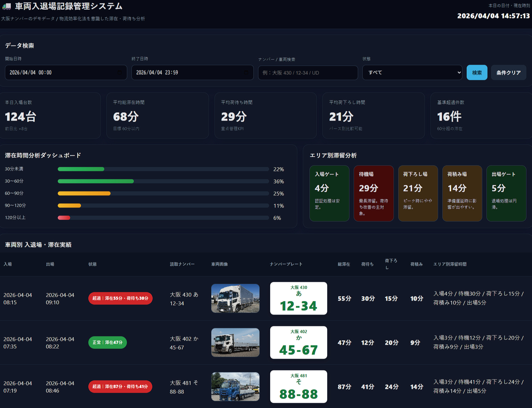
Task: Expand the 状態 status dropdown
Action: pos(412,73)
